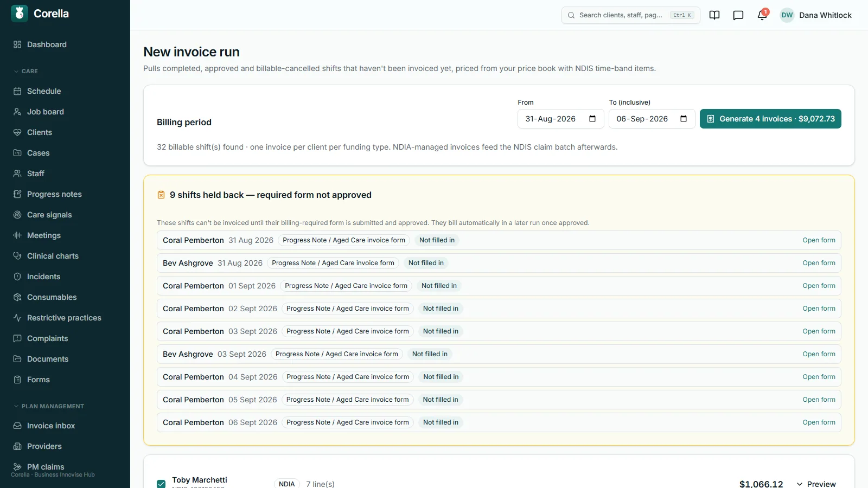
Task: Open form for Coral Pemberton 31 Aug 2026
Action: point(819,240)
